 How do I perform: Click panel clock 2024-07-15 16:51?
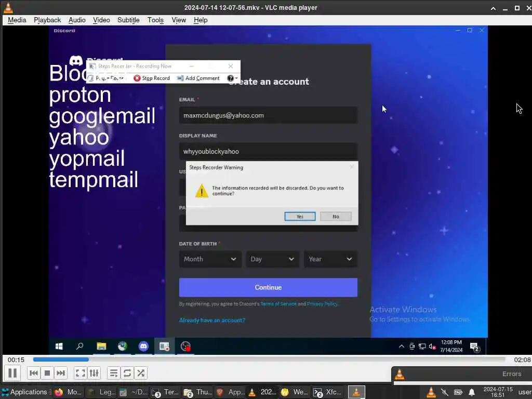pos(498,392)
